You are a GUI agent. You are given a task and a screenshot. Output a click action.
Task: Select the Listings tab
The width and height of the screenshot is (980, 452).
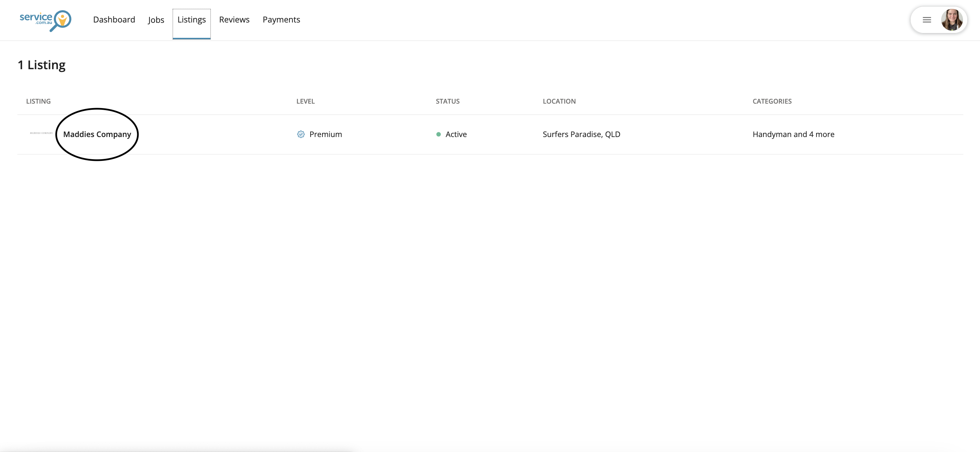click(191, 20)
